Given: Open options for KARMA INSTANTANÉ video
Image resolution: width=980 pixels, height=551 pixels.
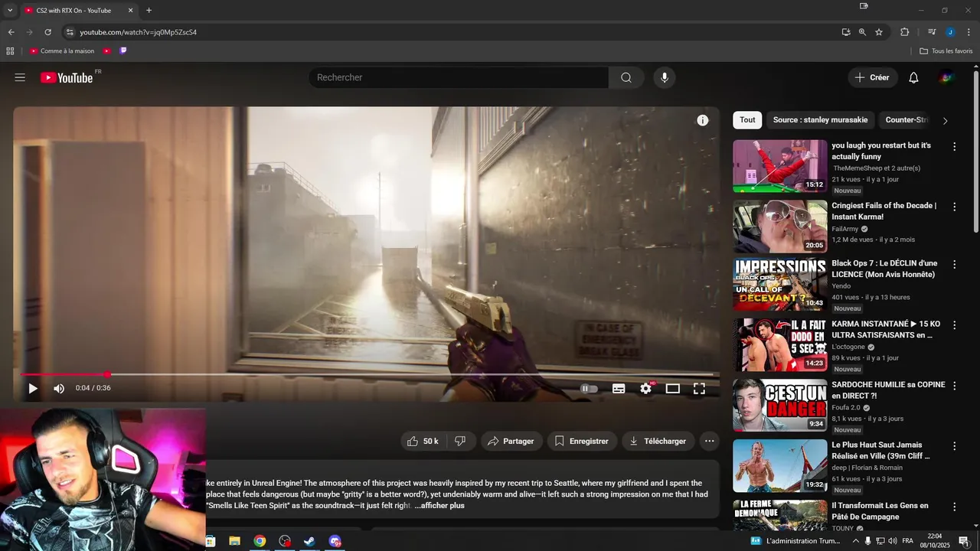Looking at the screenshot, I should [954, 324].
